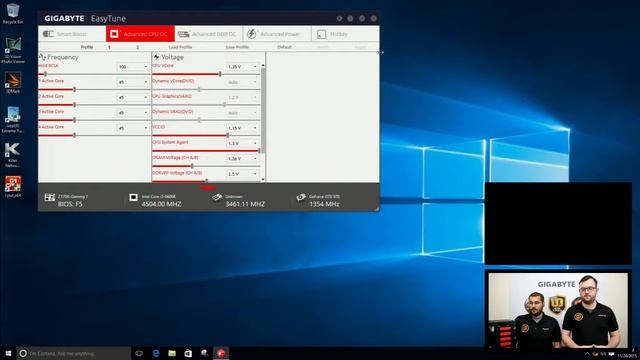The width and height of the screenshot is (640, 360).
Task: Click Save Profile
Action: tap(237, 47)
